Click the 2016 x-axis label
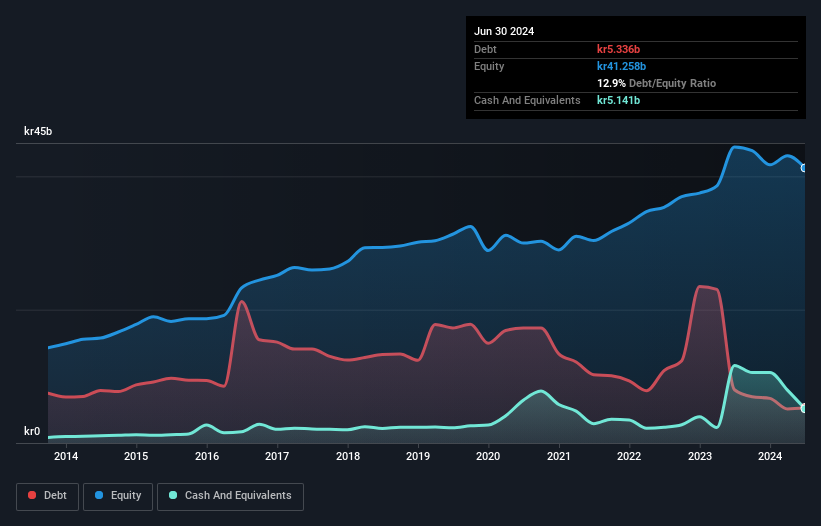The height and width of the screenshot is (526, 821). click(207, 456)
